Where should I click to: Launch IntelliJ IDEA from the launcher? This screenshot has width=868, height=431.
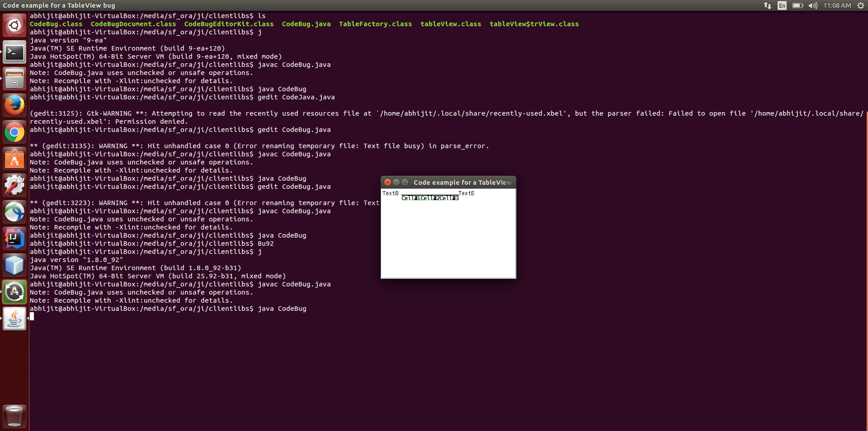14,239
